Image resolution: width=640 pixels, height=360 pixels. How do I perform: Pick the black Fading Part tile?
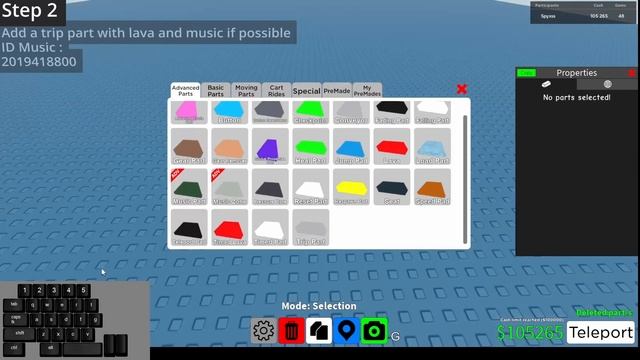(x=391, y=112)
